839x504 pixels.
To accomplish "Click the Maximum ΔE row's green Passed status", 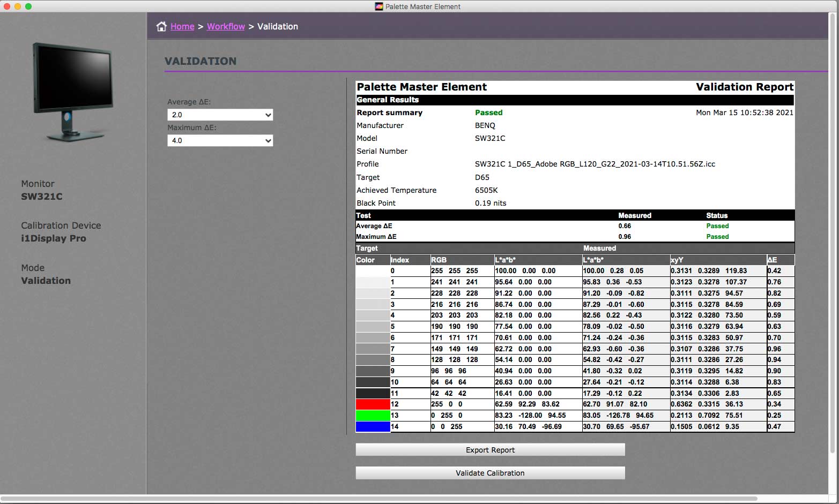I will [x=717, y=237].
